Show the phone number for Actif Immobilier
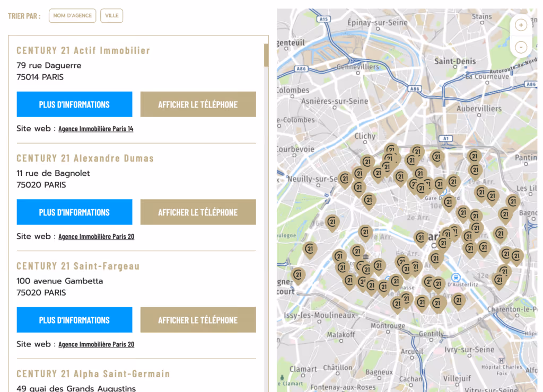This screenshot has height=392, width=543. [198, 104]
